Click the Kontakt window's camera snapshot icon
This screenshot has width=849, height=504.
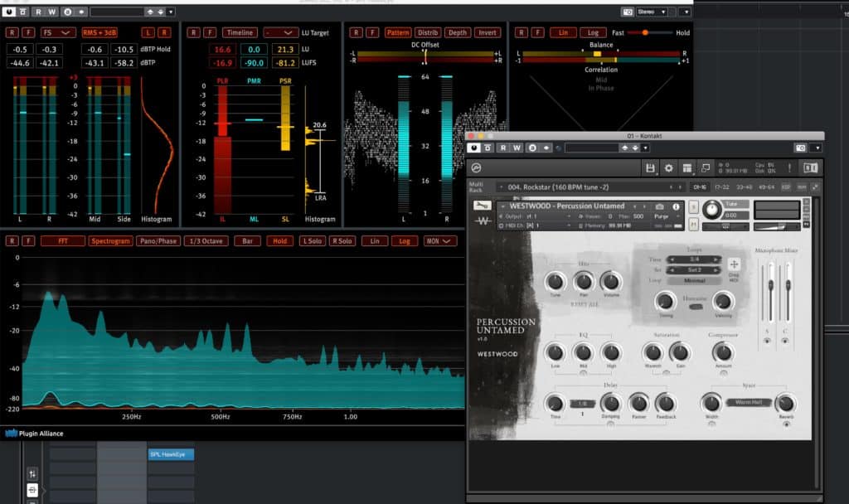coord(800,148)
